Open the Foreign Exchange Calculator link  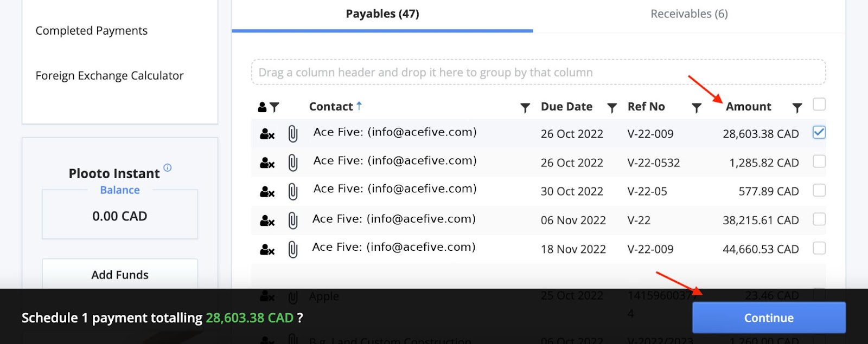click(110, 76)
